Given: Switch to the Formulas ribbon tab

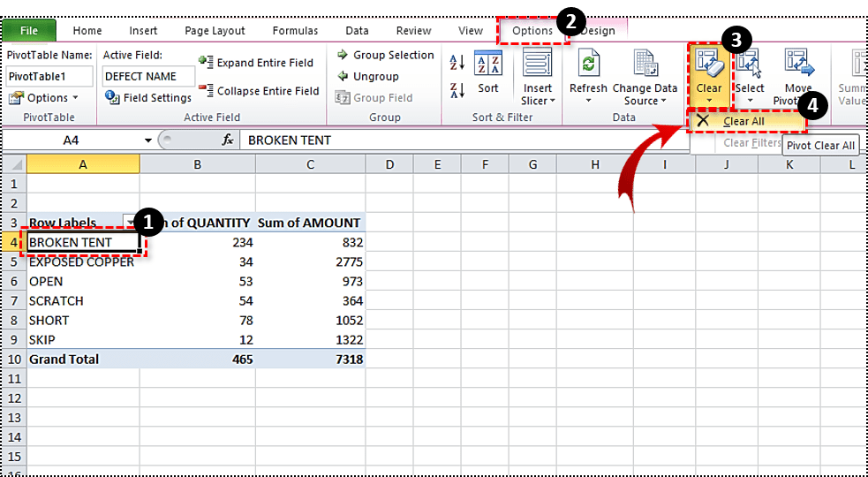Looking at the screenshot, I should point(295,31).
